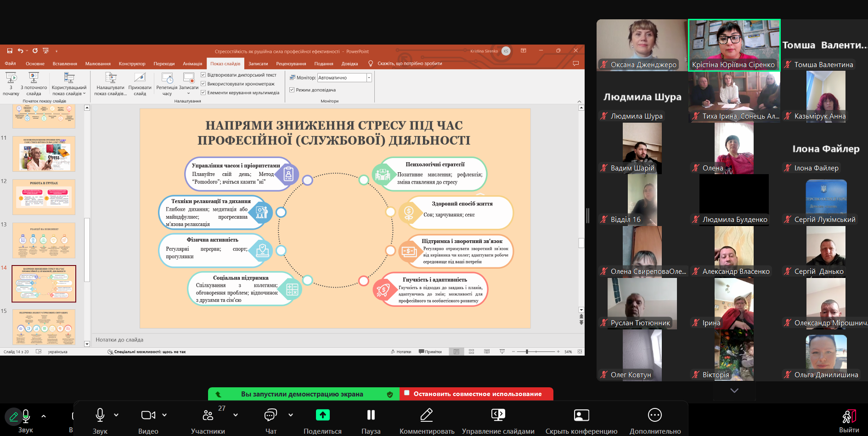Viewport: 868px width, 436px height.
Task: Switch to the Анімація ribbon tab
Action: tap(192, 64)
